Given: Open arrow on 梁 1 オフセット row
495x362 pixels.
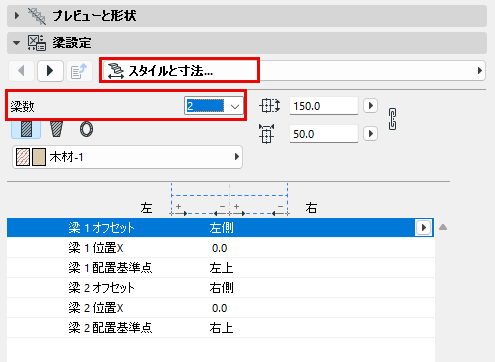Looking at the screenshot, I should 423,228.
